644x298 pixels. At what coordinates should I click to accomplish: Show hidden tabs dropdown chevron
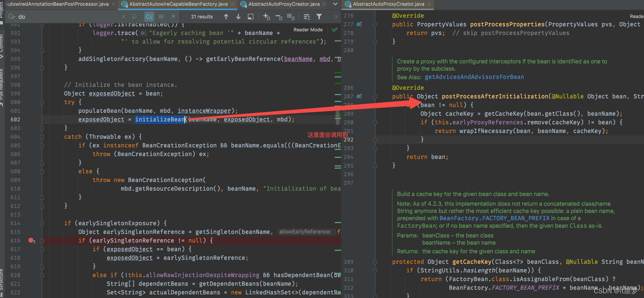click(x=335, y=4)
